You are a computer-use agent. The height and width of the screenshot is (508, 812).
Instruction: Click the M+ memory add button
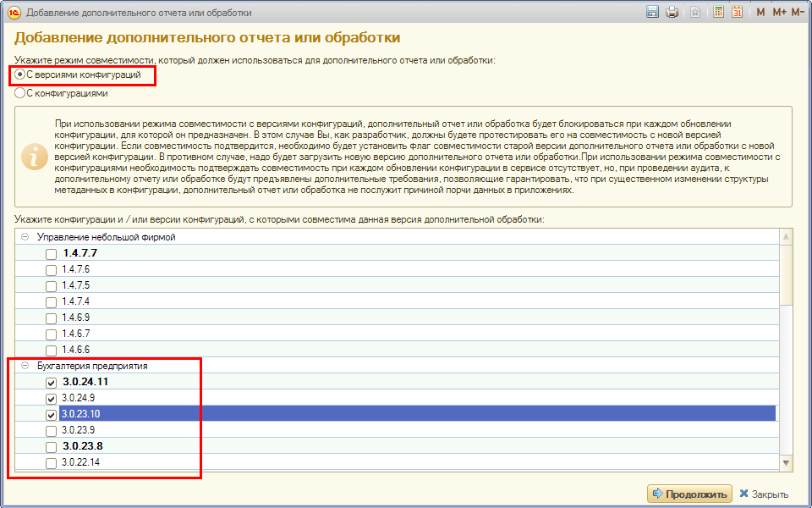coord(779,13)
